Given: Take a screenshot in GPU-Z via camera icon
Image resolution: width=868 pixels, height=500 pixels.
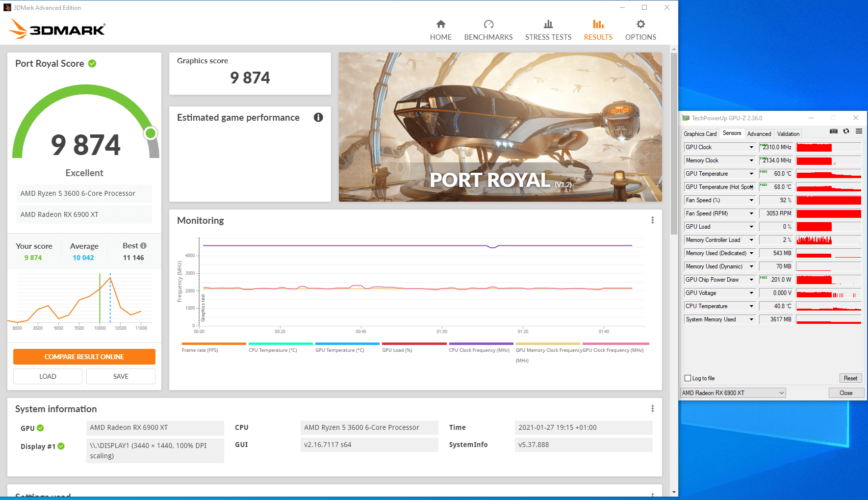Looking at the screenshot, I should pyautogui.click(x=834, y=131).
